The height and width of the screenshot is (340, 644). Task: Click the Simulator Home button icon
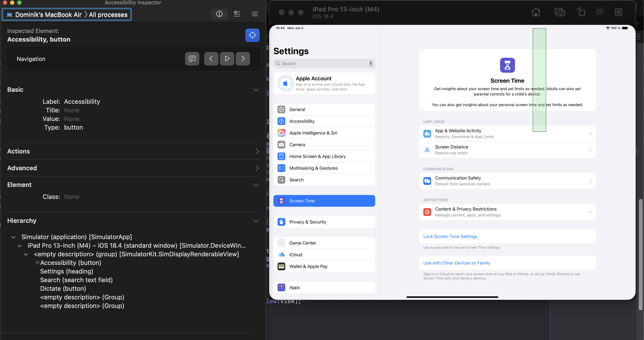tap(535, 12)
